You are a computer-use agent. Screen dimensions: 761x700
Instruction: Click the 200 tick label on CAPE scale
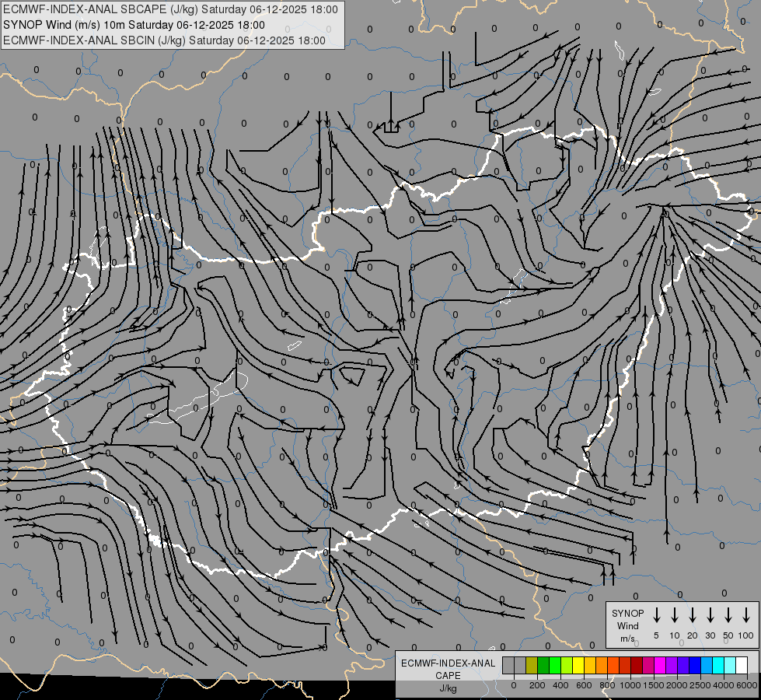pyautogui.click(x=537, y=685)
